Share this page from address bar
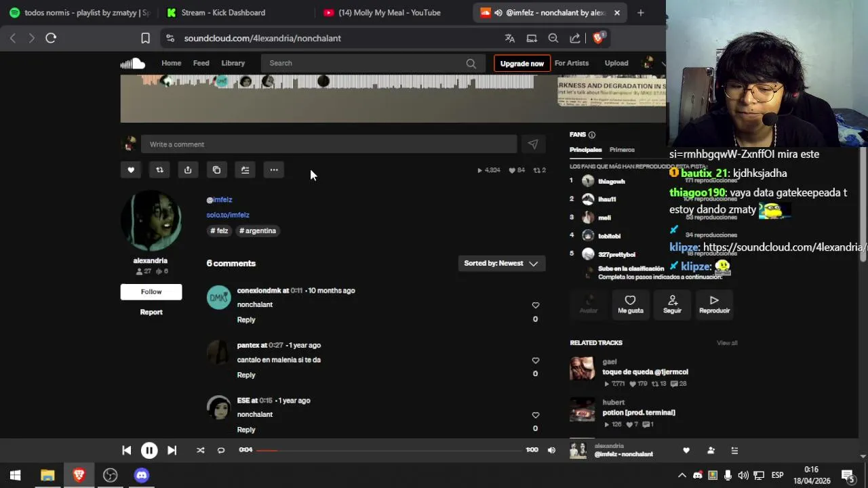Viewport: 868px width, 488px height. coord(575,39)
